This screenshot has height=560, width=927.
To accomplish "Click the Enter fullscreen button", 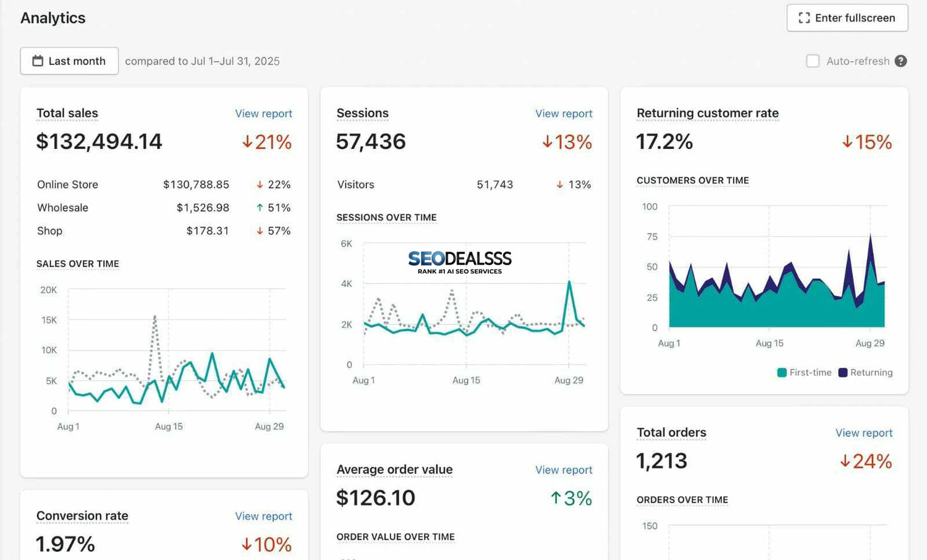I will [847, 18].
